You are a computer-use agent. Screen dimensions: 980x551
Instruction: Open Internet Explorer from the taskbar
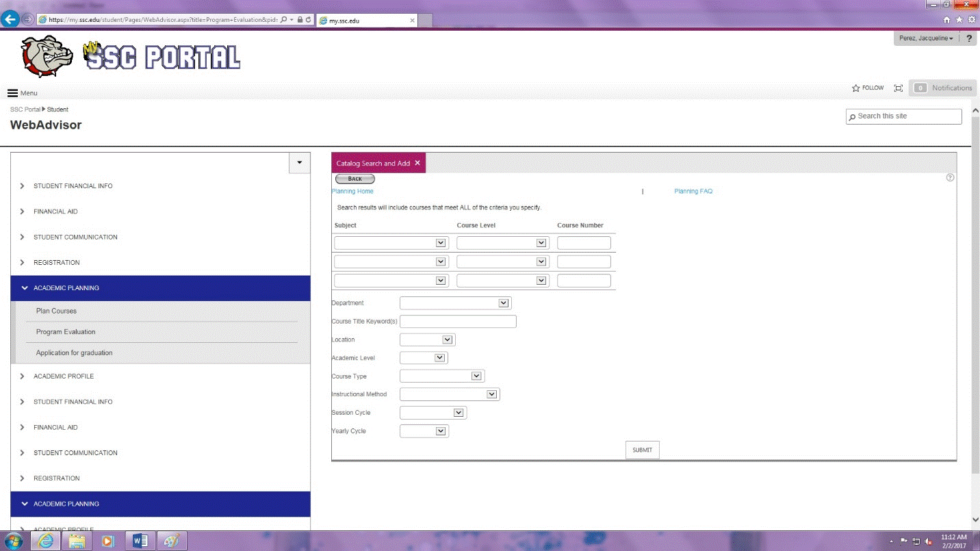point(46,541)
